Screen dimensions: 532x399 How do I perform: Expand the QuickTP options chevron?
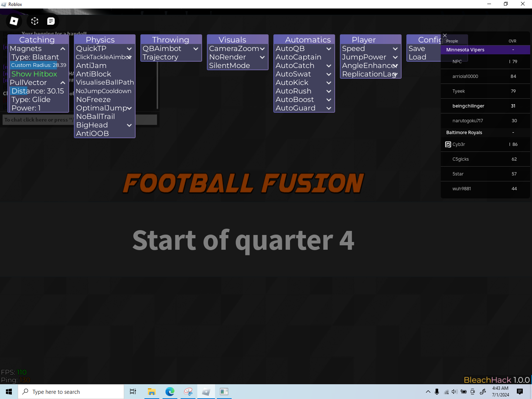pos(129,49)
